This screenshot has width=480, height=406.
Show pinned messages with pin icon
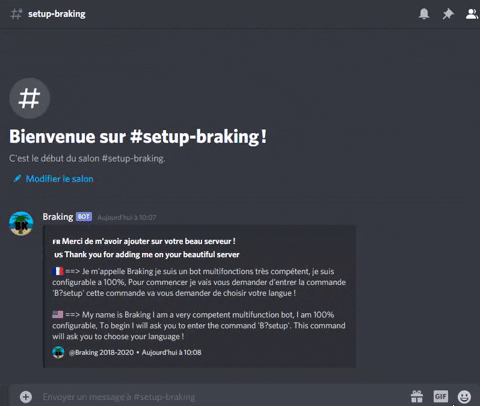point(448,14)
